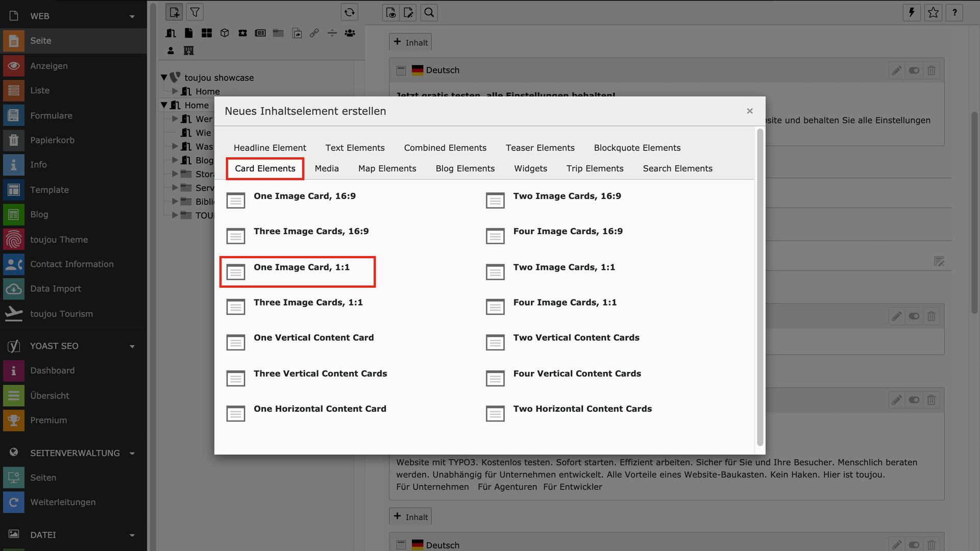Open the toujou Tourism module
The height and width of the screenshot is (551, 980).
61,314
